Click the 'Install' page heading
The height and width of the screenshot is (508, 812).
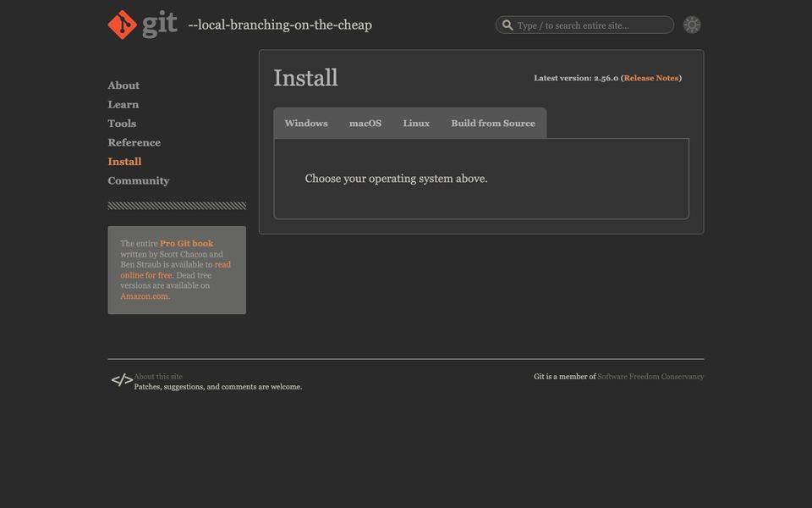[x=305, y=78]
